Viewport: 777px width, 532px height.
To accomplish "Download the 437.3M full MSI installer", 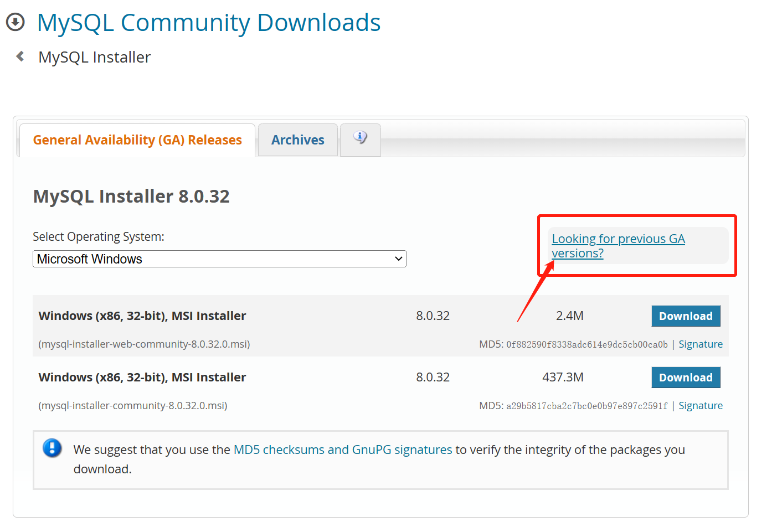I will 686,377.
